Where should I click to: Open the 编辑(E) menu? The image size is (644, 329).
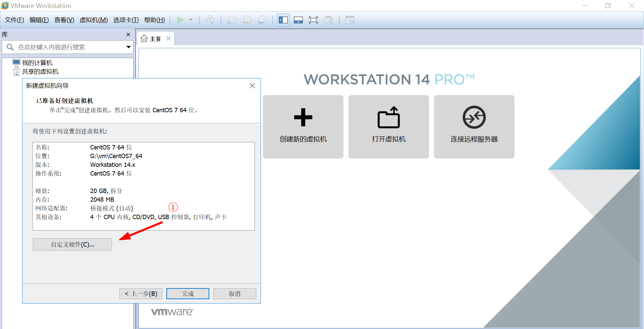[39, 20]
